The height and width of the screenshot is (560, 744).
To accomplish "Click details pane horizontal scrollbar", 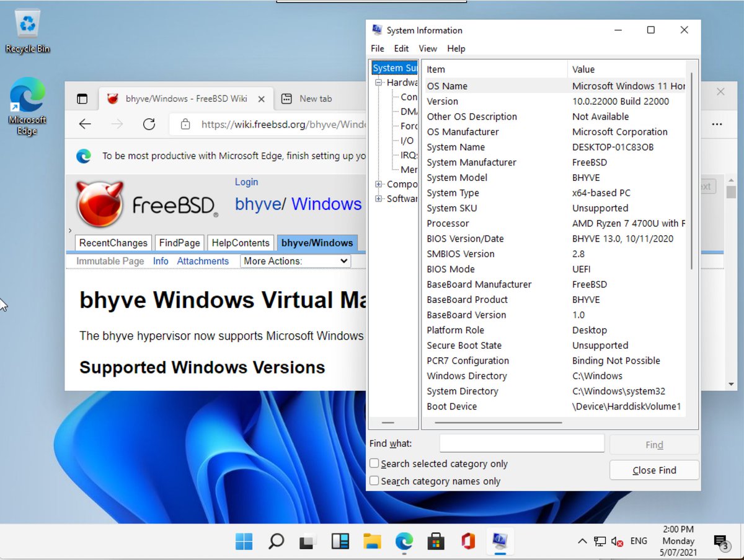I will coord(498,422).
